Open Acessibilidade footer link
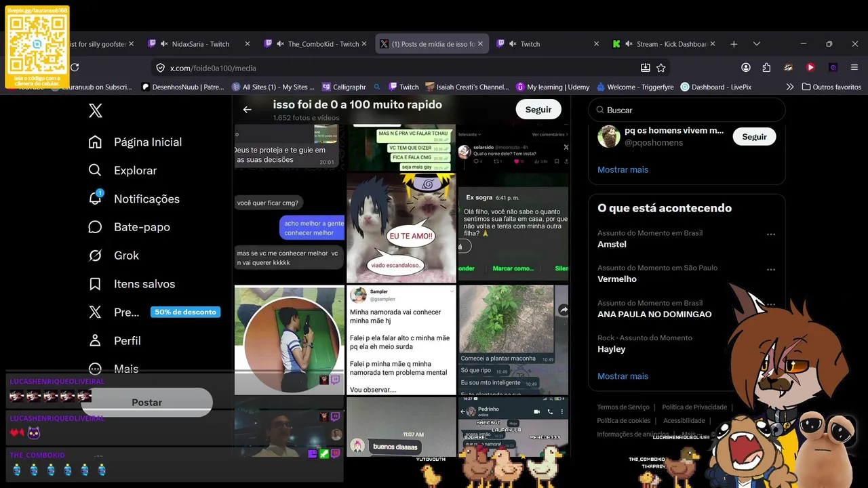The width and height of the screenshot is (868, 488). point(684,421)
